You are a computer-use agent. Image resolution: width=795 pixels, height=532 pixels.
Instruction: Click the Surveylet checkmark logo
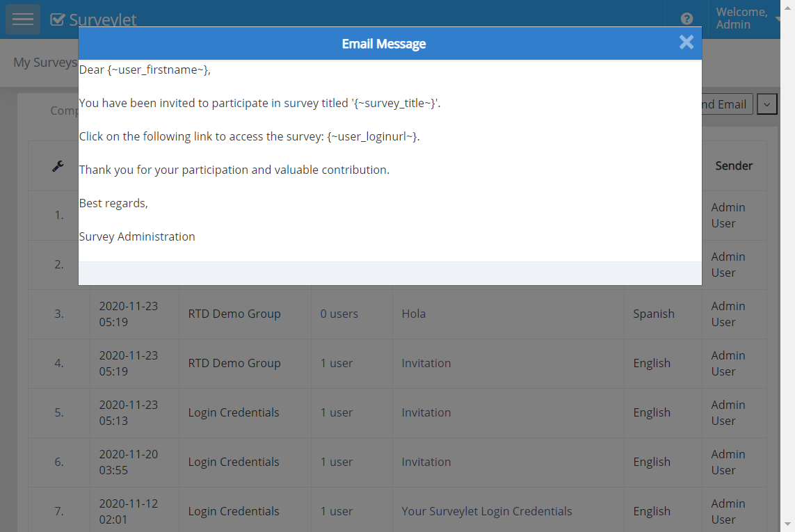click(x=58, y=19)
